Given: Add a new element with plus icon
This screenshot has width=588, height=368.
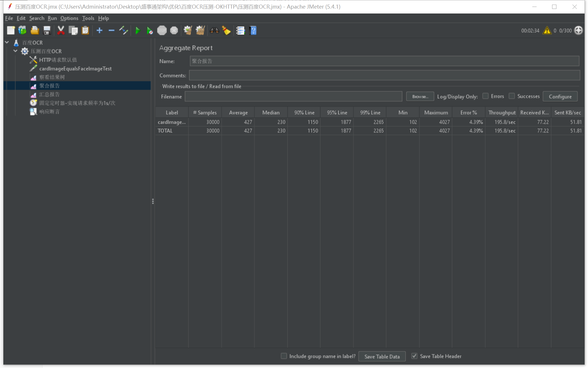Looking at the screenshot, I should tap(99, 30).
